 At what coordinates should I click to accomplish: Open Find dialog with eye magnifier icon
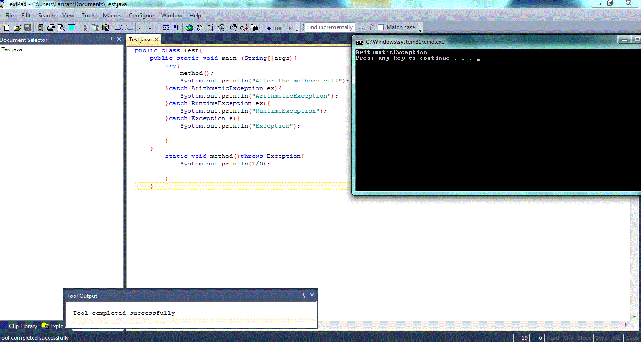point(234,28)
